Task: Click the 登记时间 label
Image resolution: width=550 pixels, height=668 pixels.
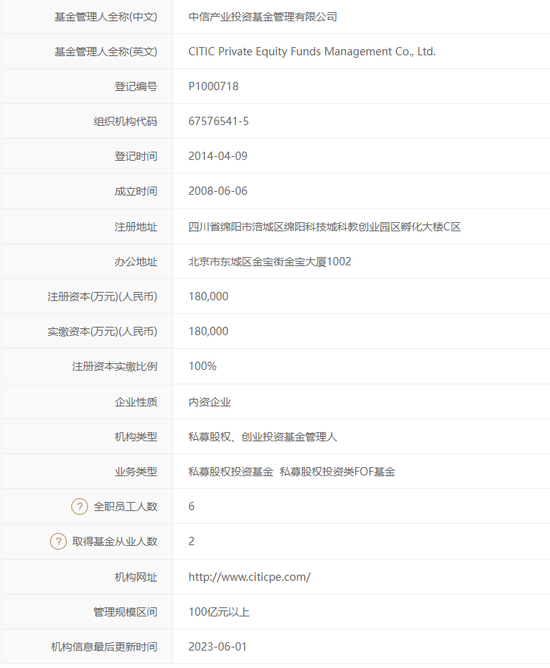Action: click(x=136, y=156)
